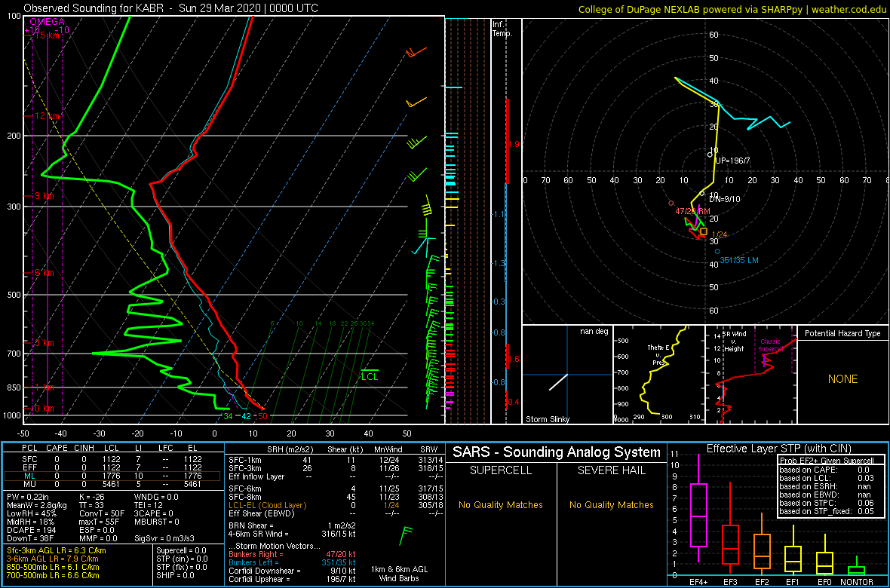Screen dimensions: 890x588
Task: Click the 47/20 RM hodograph label
Action: pos(692,210)
